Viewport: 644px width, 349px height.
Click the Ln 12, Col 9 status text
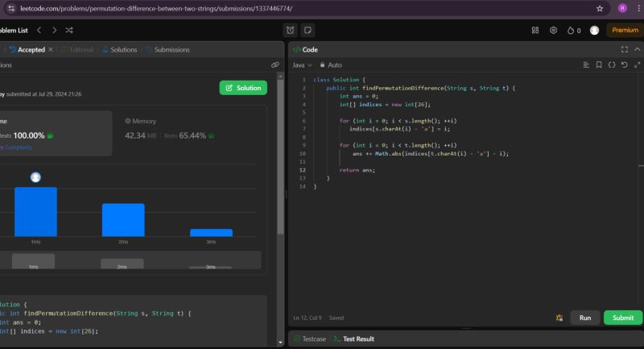[308, 318]
